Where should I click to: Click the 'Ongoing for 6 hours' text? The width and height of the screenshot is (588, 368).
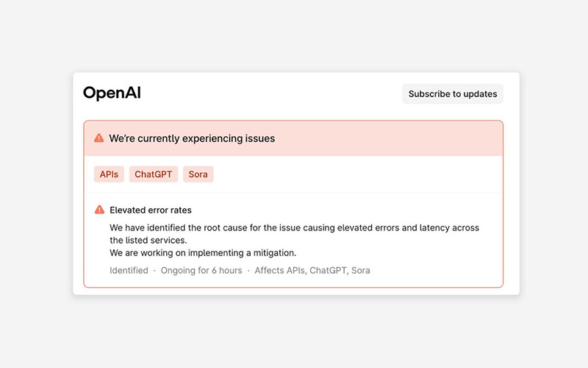click(x=201, y=270)
